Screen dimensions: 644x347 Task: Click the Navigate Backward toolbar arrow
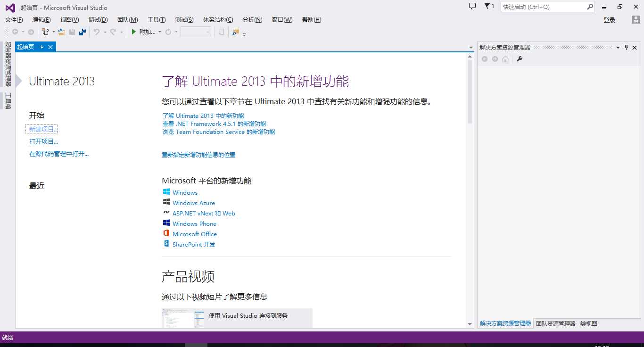coord(15,32)
